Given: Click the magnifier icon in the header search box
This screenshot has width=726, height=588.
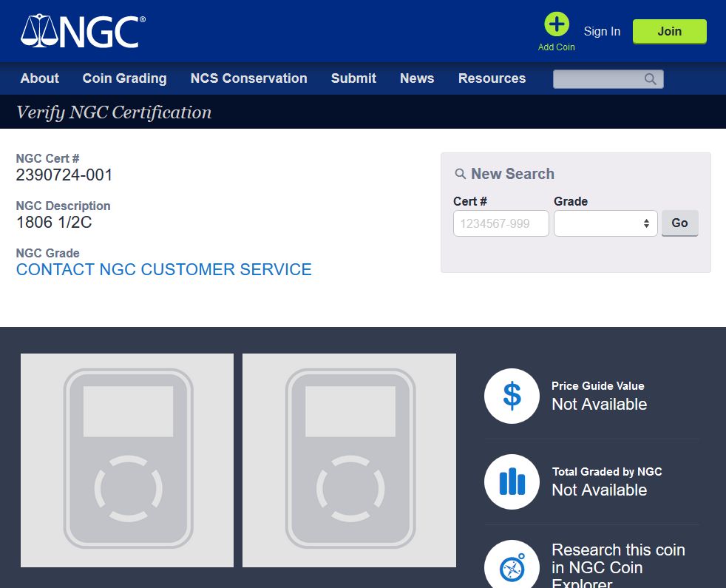Looking at the screenshot, I should 651,79.
